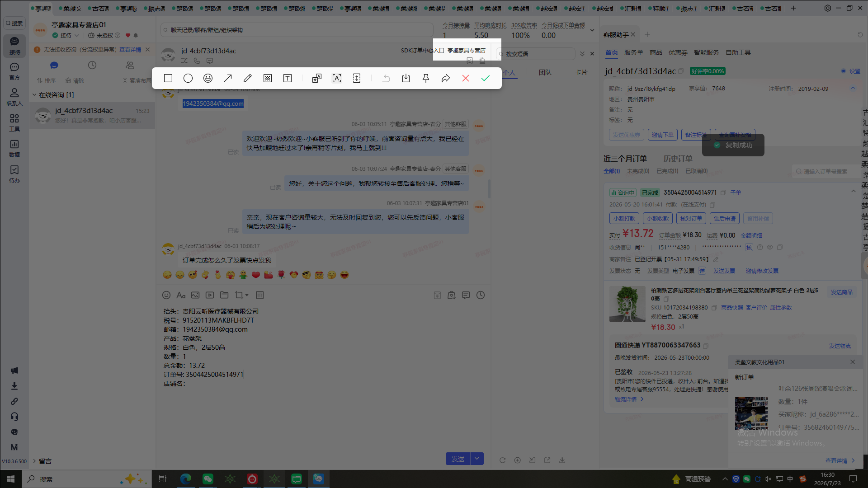Insert an image into the message
868x488 pixels.
195,295
